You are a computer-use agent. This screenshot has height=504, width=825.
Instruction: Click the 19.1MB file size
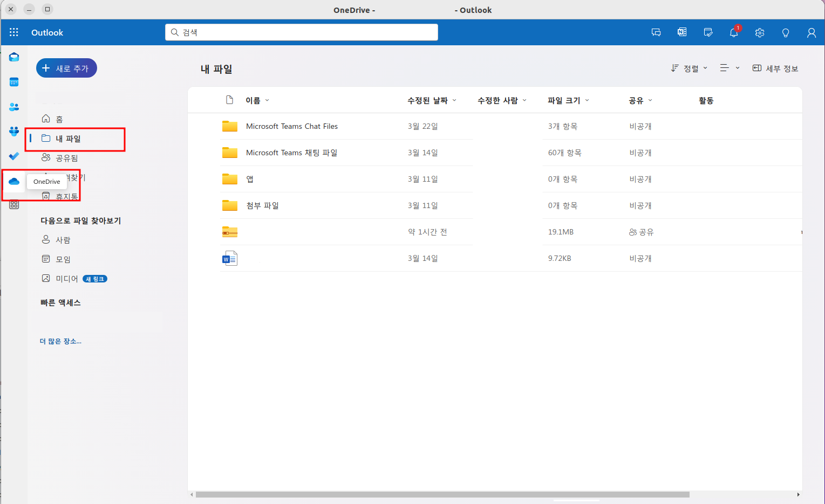(x=561, y=232)
